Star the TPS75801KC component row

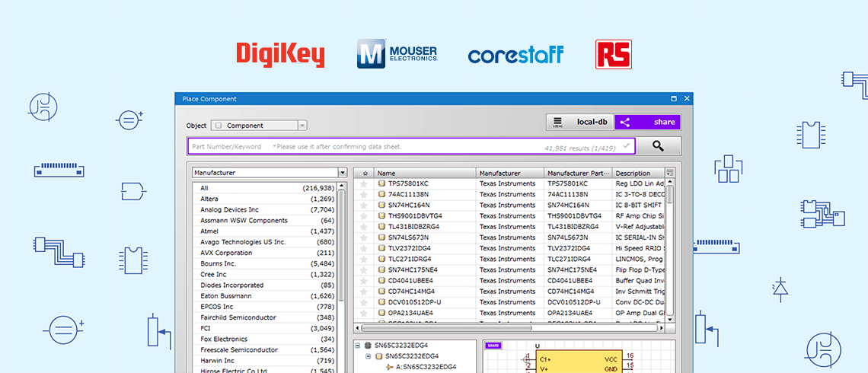364,183
